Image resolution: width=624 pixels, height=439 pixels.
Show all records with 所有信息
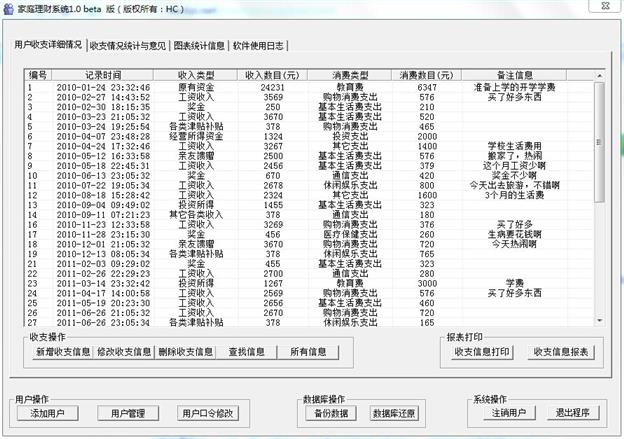pos(308,352)
